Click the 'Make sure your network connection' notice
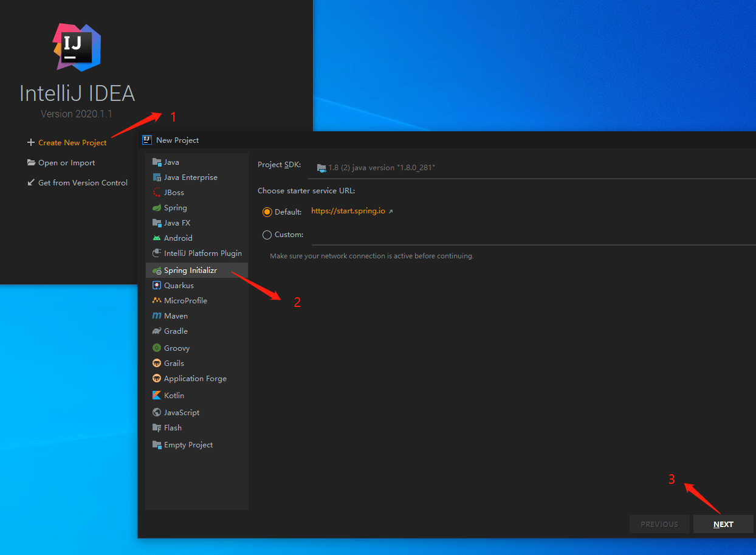 tap(372, 256)
